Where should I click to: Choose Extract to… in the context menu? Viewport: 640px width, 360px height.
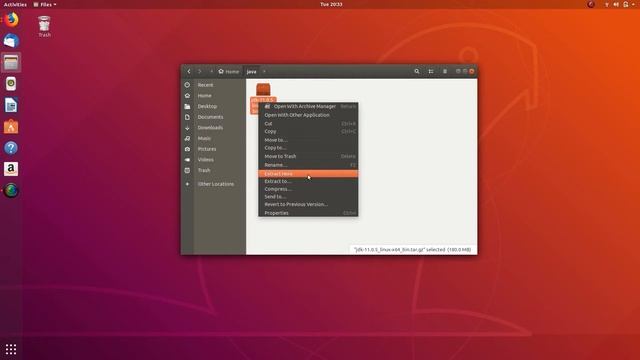tap(308, 181)
